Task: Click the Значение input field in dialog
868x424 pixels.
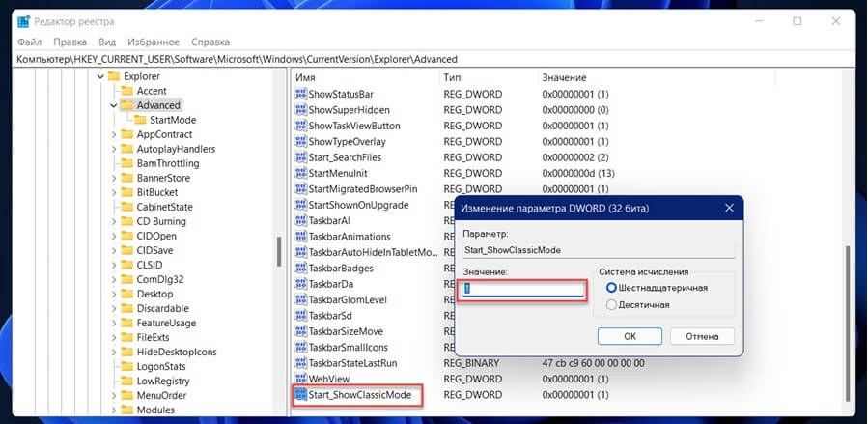Action: tap(523, 290)
